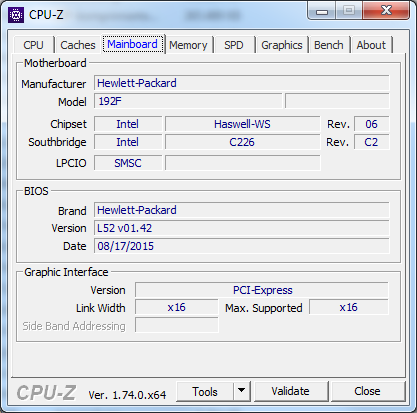Viewport: 417px width, 413px height.
Task: Open the Memory tab
Action: click(x=188, y=45)
